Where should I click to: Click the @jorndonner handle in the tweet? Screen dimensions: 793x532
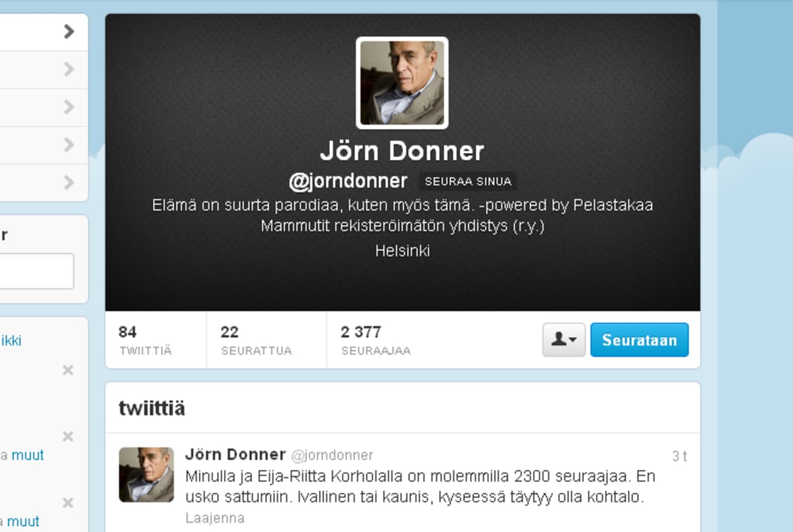coord(332,455)
